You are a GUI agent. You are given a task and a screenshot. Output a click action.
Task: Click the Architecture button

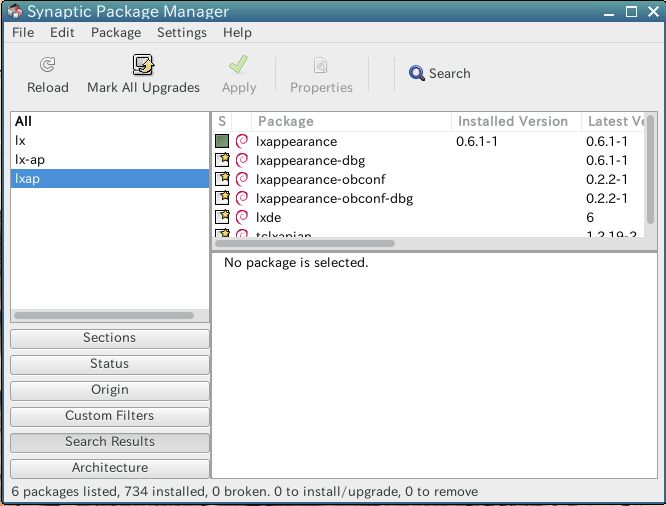(x=110, y=468)
